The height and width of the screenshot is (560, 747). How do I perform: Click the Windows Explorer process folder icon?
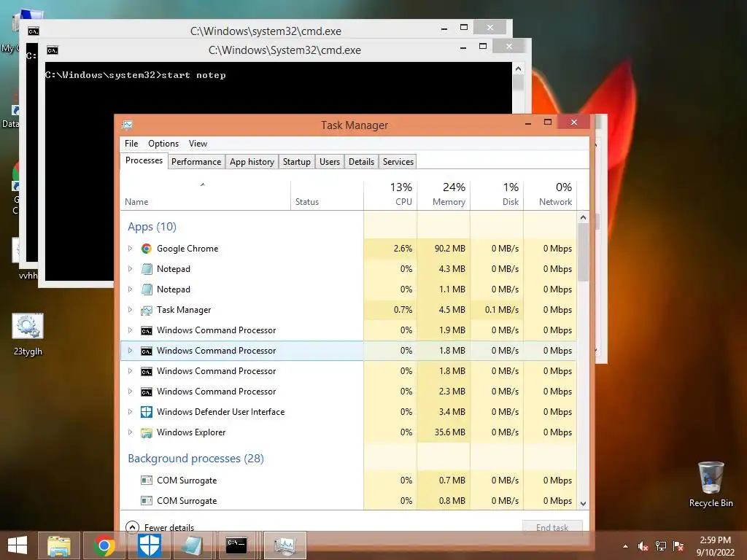[146, 432]
